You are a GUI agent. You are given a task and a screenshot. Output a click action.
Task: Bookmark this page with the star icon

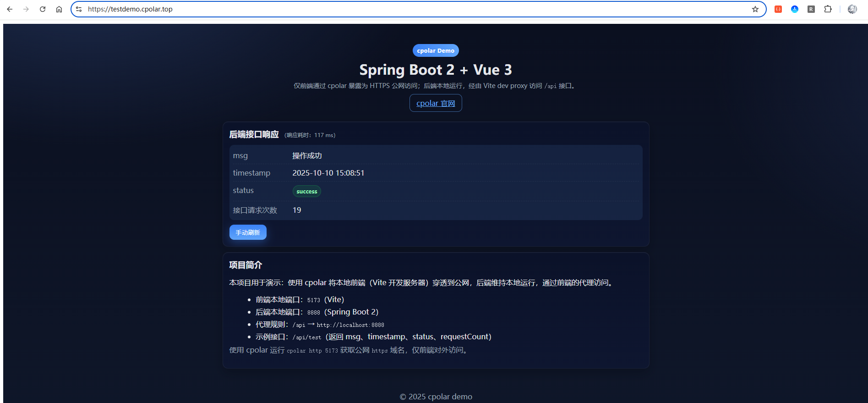pos(755,9)
